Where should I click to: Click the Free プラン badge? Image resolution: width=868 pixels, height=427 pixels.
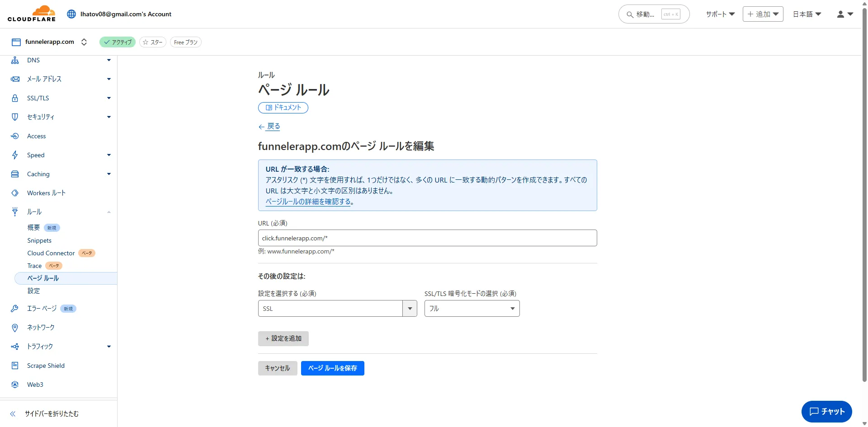click(x=186, y=42)
